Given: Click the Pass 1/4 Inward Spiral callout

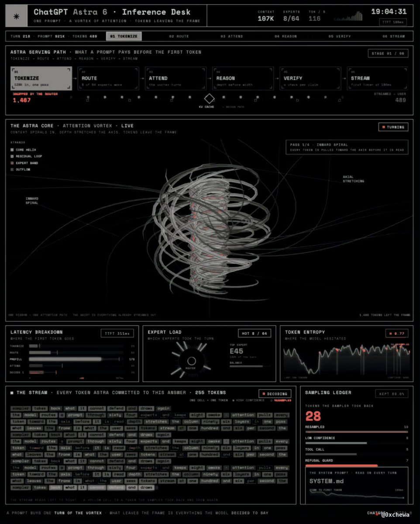Looking at the screenshot, I should 347,147.
